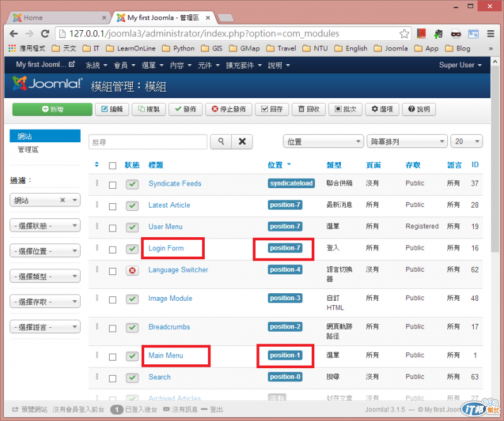Click the 批次 toolbar button
Image resolution: width=504 pixels, height=421 pixels.
(345, 109)
